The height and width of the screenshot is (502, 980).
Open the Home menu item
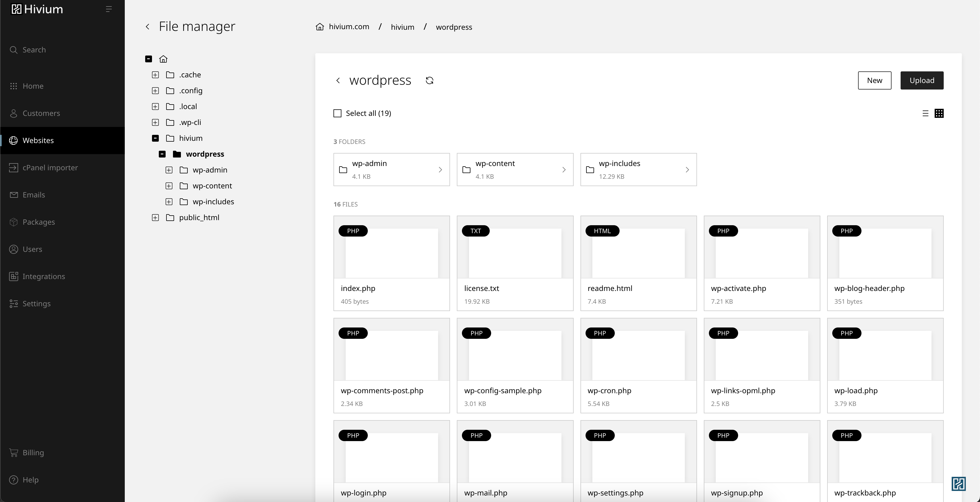click(x=62, y=86)
